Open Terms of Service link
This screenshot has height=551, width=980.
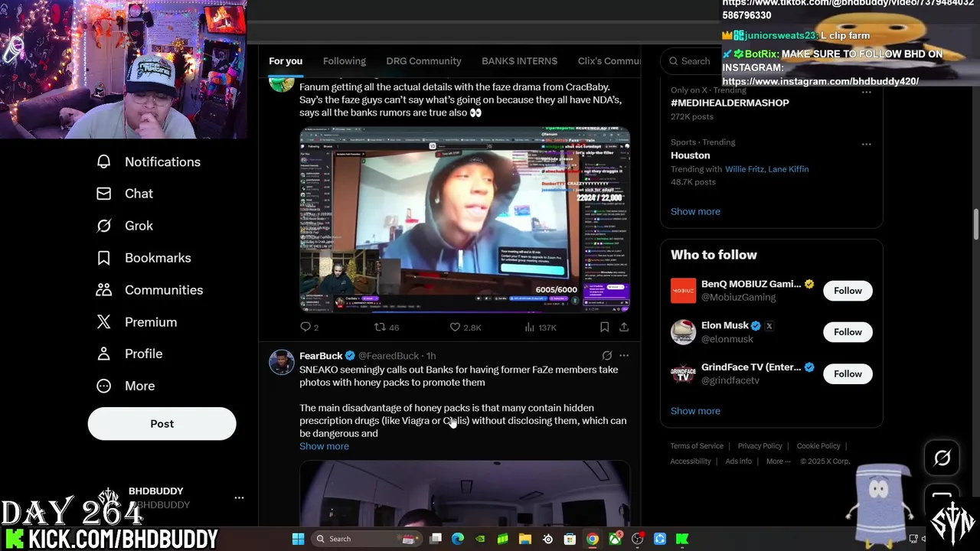click(x=697, y=446)
